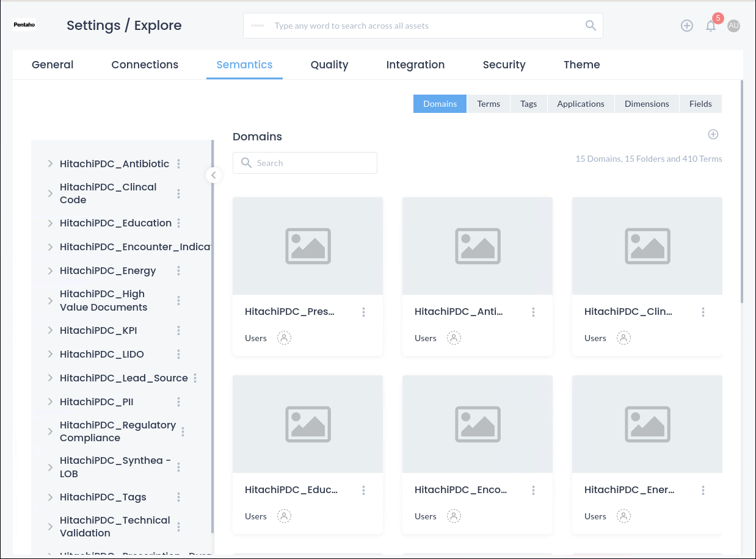
Task: Expand HitachiPDC_PII folder in tree
Action: [50, 402]
